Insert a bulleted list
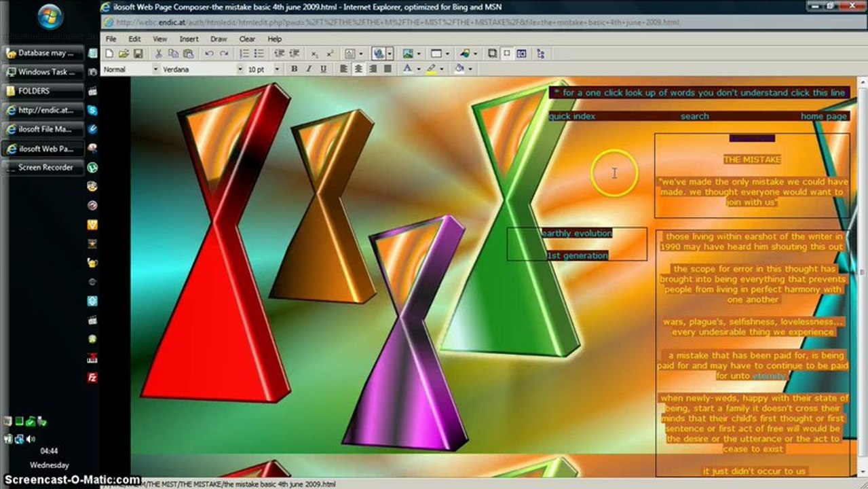 pyautogui.click(x=259, y=54)
